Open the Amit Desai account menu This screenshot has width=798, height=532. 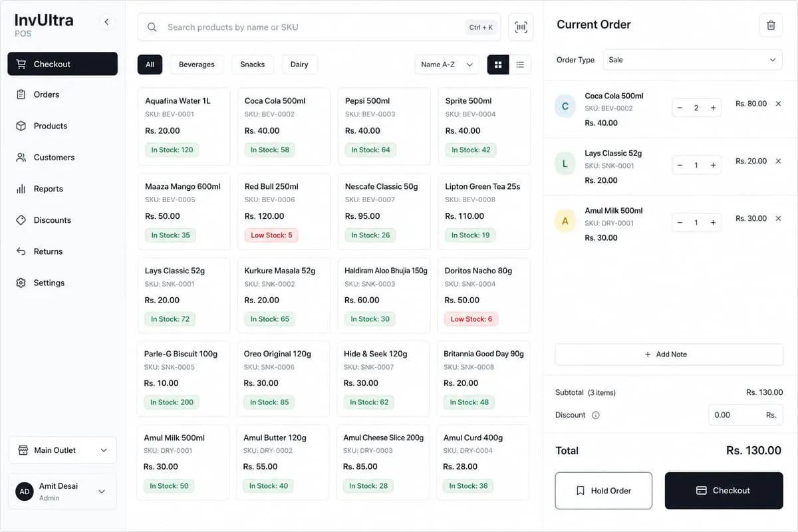click(x=63, y=491)
